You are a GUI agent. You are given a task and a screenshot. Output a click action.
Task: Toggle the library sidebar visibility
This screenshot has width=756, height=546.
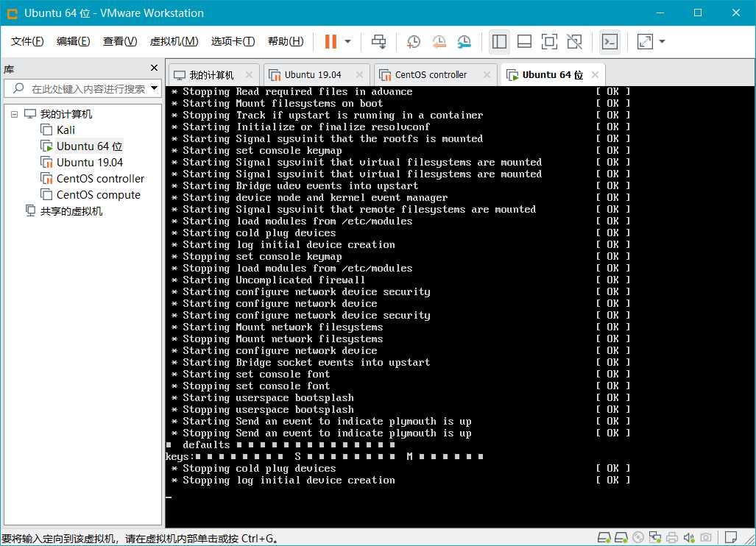[499, 41]
